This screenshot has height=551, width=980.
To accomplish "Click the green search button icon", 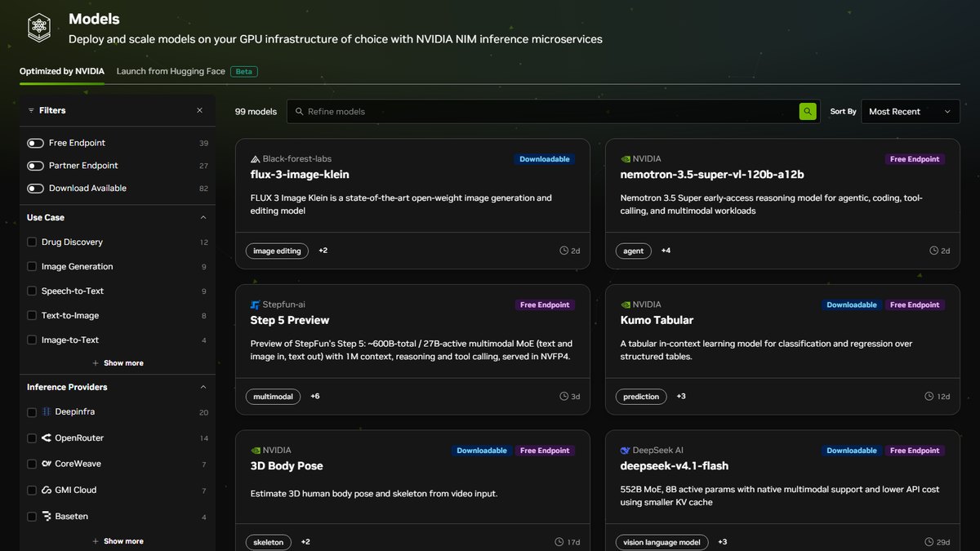I will coord(808,112).
